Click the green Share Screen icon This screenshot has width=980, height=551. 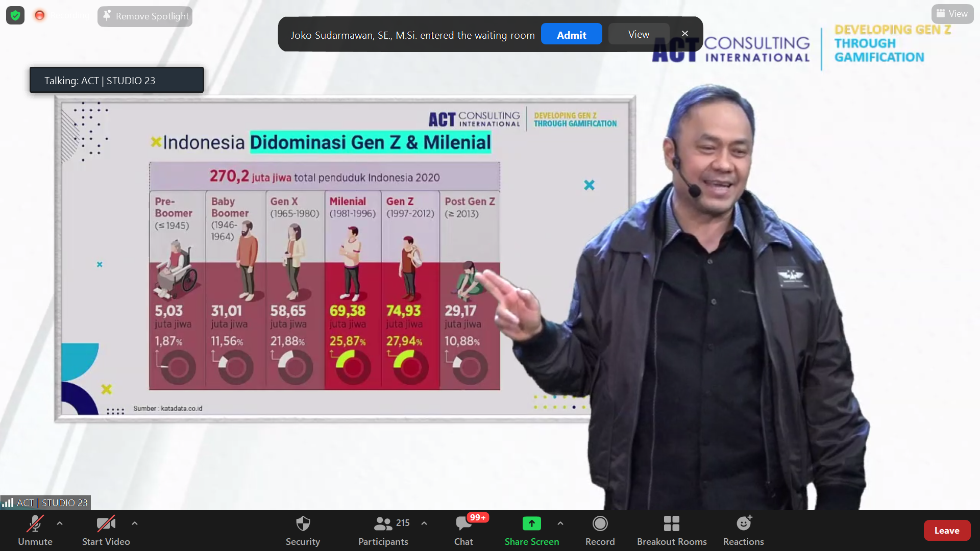click(531, 524)
